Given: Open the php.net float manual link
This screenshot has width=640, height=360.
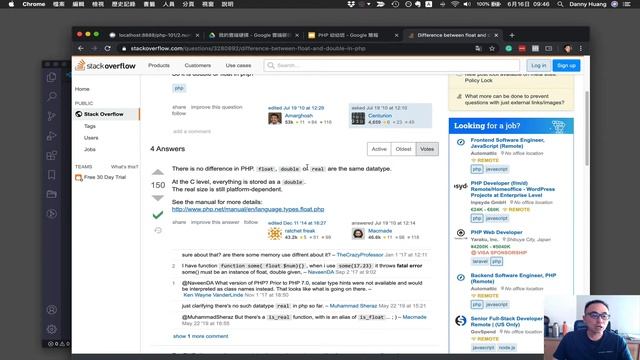Looking at the screenshot, I should pos(248,209).
